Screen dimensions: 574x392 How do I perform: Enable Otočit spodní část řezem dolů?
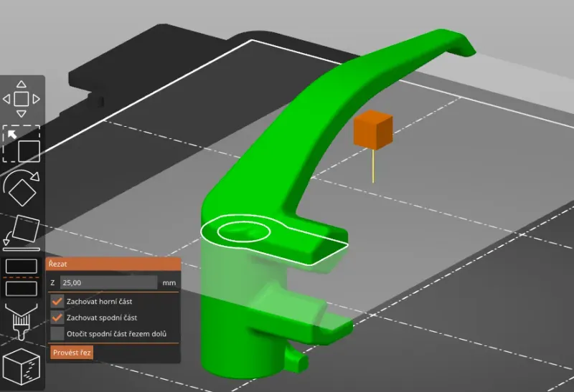(57, 333)
